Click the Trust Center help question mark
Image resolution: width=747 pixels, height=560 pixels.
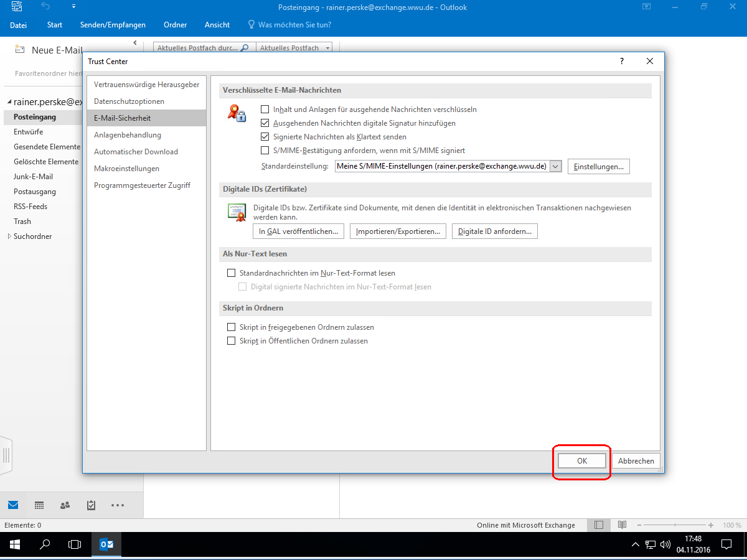621,62
